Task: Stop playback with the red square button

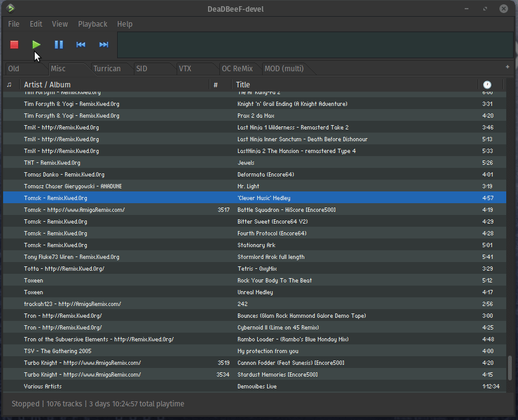Action: 14,45
